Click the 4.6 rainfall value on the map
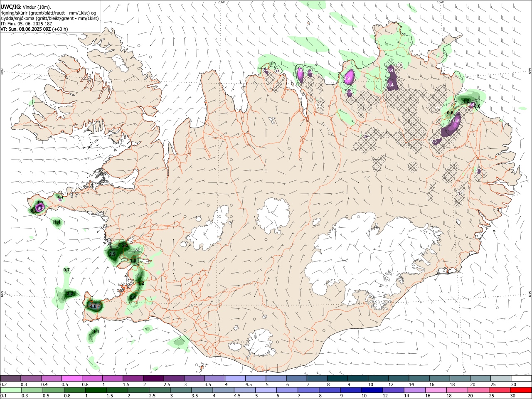 coord(93,306)
